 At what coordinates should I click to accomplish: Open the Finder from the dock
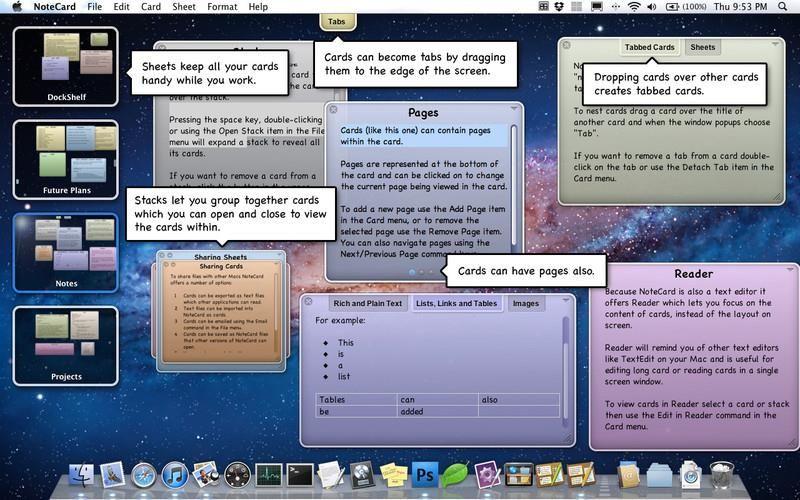coord(81,474)
